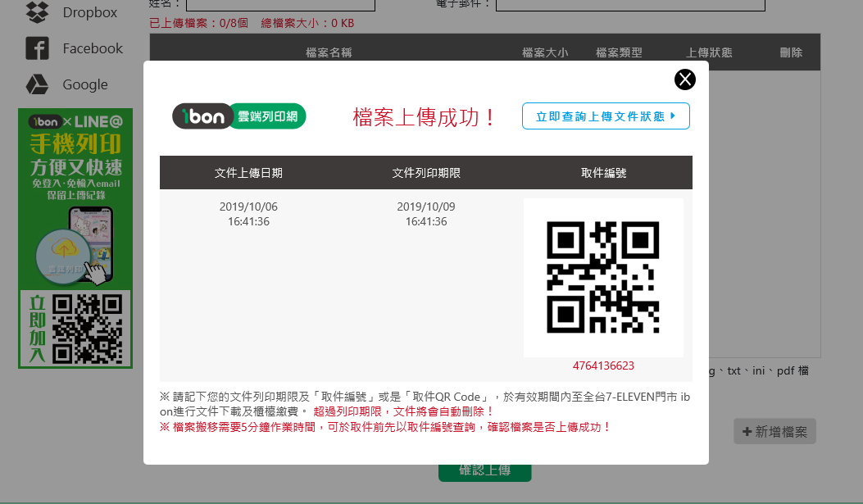Click the 姓名 name input field
Screen dimensions: 863x504
click(280, 5)
